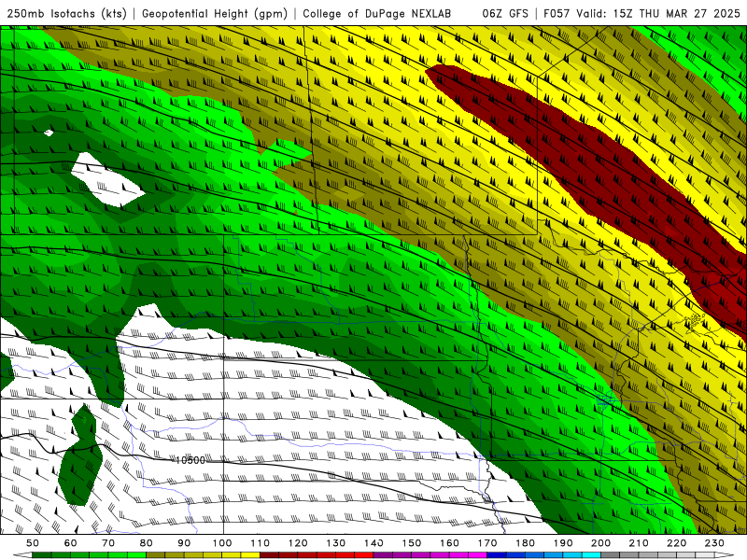Select the olive legend swatch at 80
Image resolution: width=747 pixels, height=560 pixels.
pos(156,555)
